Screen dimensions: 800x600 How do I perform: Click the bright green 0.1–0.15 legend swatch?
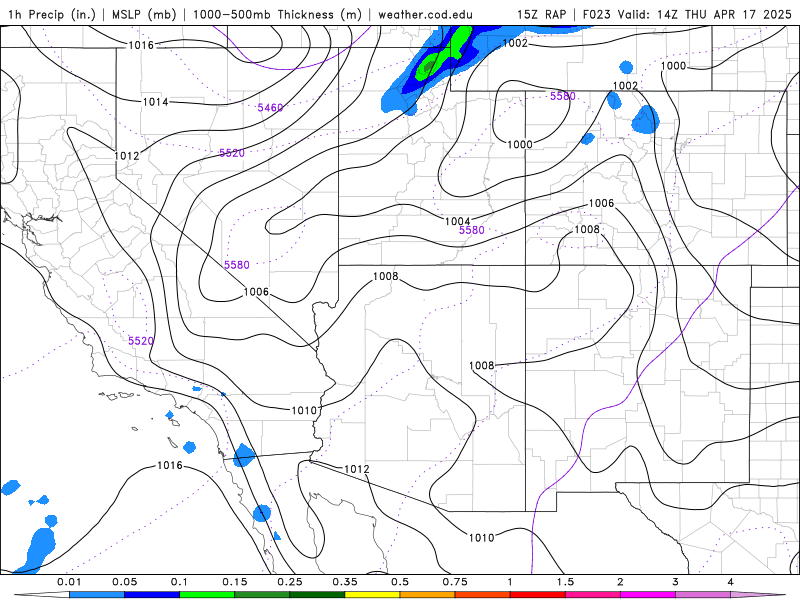pos(207,595)
